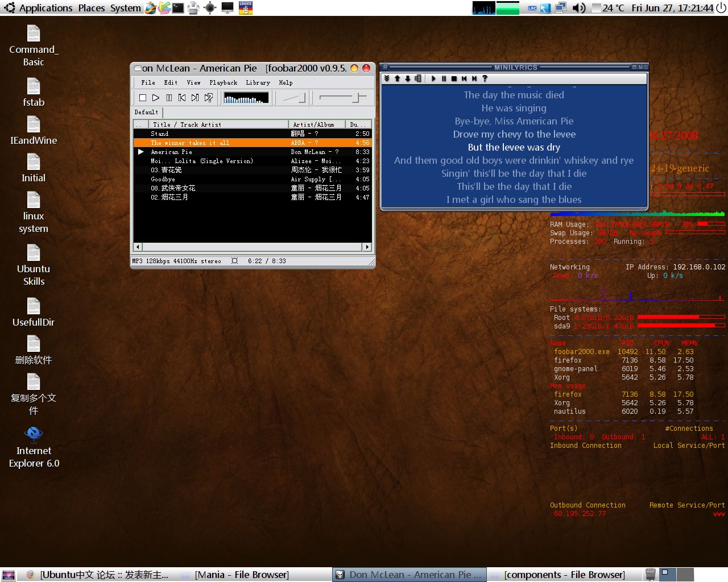Screen dimensions: 728x582
Task: Play a random track in foobar2000
Action: pos(209,98)
